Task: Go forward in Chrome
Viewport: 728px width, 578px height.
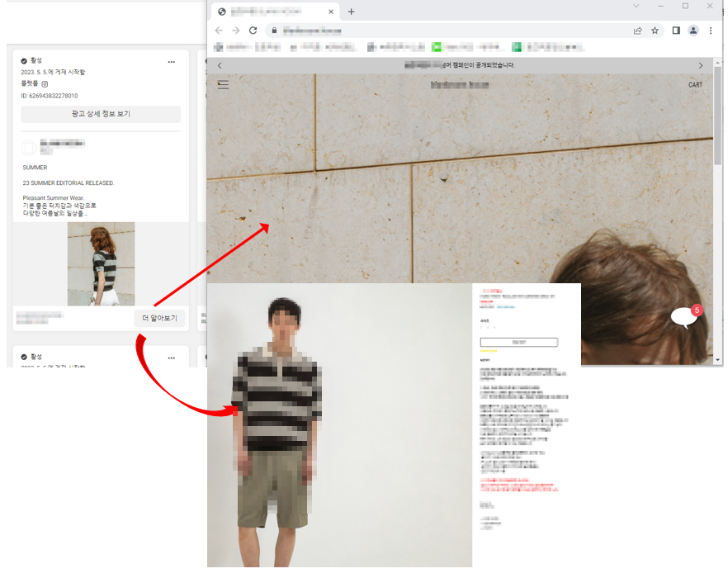Action: 236,31
